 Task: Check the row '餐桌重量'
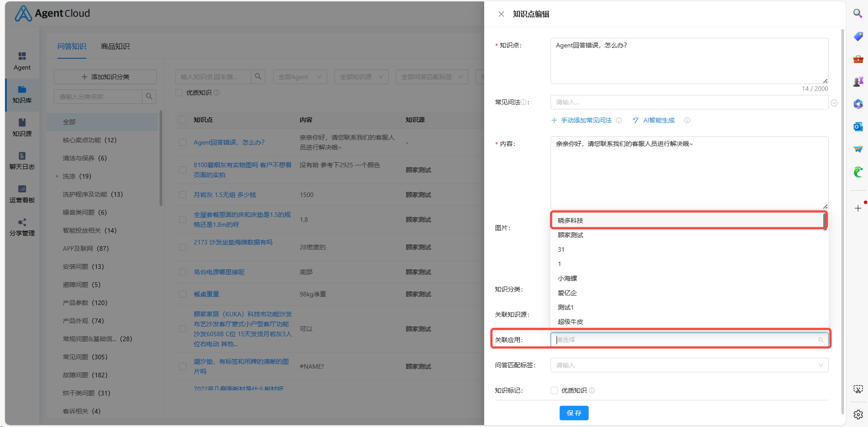(183, 294)
